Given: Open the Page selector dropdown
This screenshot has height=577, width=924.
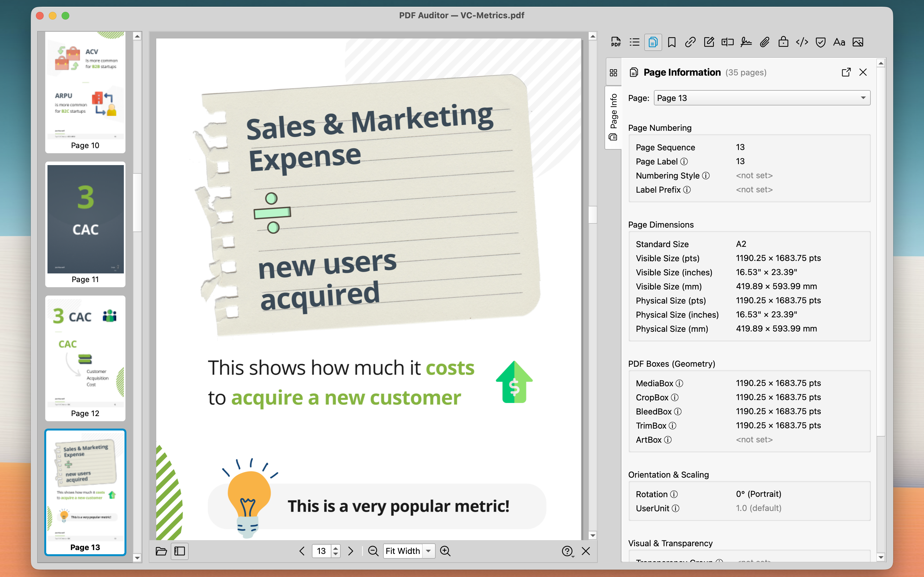Looking at the screenshot, I should pos(762,98).
